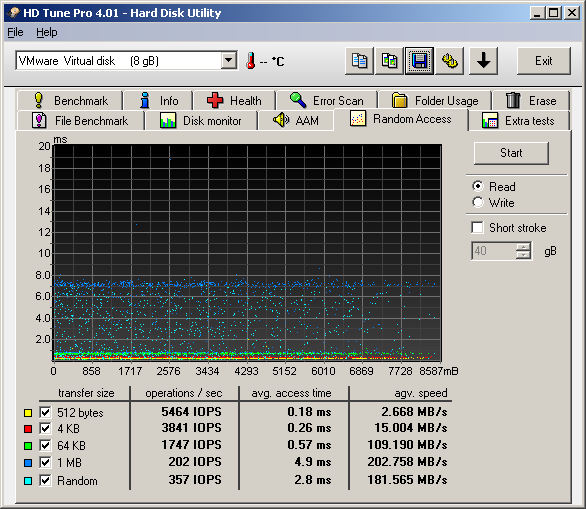586x509 pixels.
Task: Uncheck the 512 bytes transfer size
Action: click(45, 412)
